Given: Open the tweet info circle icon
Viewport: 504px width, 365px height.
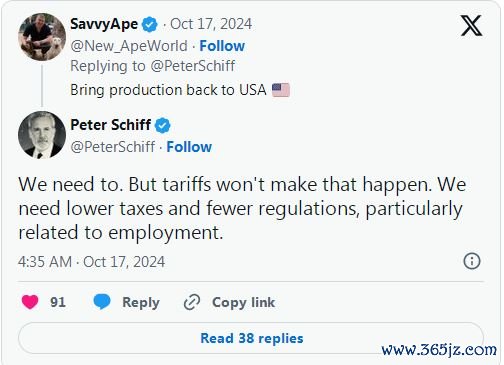Looking at the screenshot, I should [x=472, y=261].
